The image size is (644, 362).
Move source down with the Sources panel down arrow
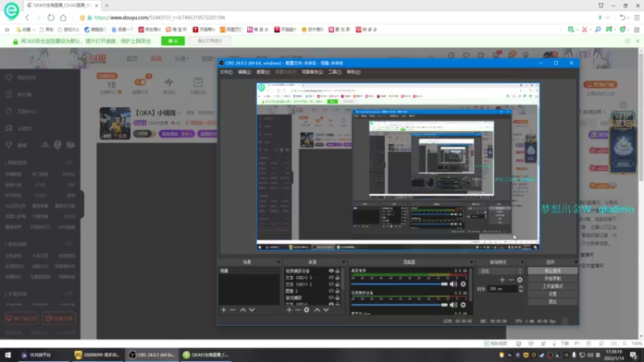click(x=326, y=310)
